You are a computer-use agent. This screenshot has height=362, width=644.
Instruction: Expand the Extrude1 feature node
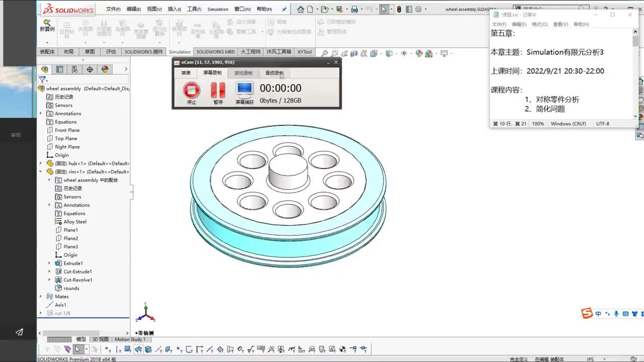click(49, 263)
